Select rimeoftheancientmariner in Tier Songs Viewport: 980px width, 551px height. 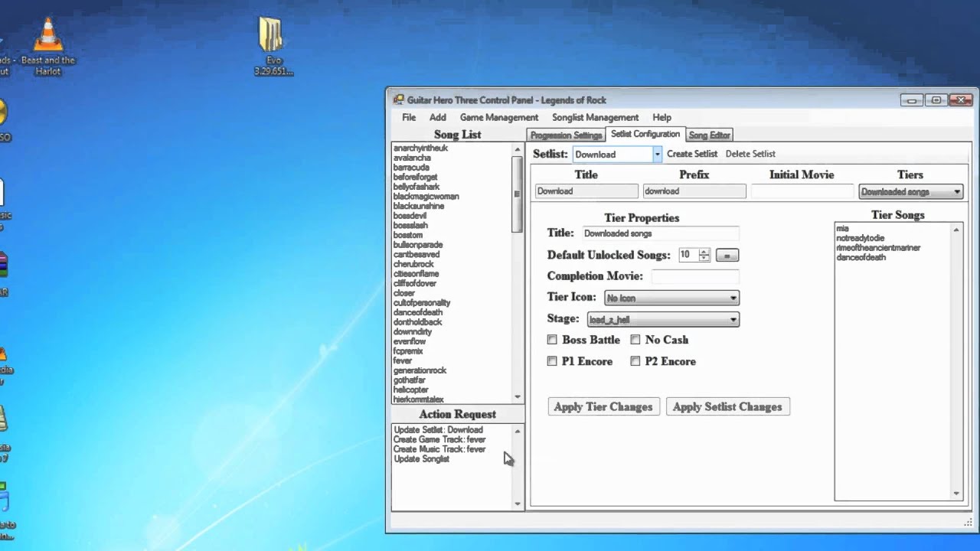[878, 248]
